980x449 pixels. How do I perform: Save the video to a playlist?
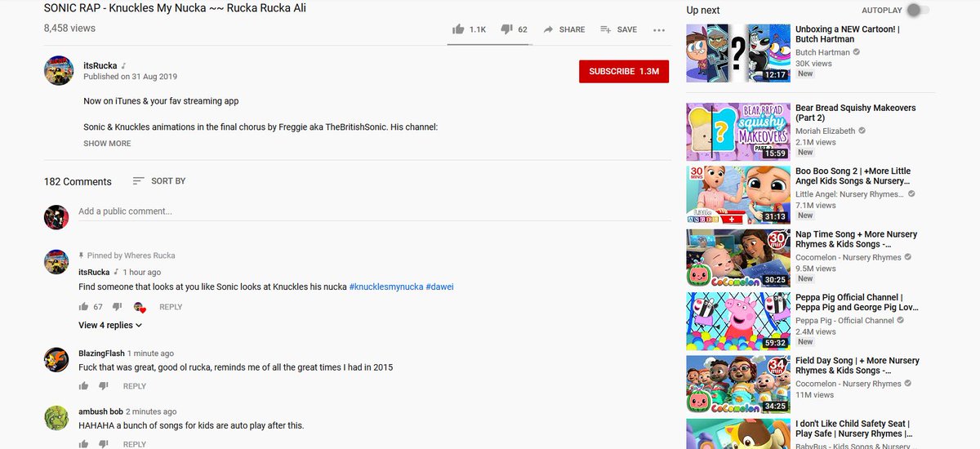click(x=618, y=29)
